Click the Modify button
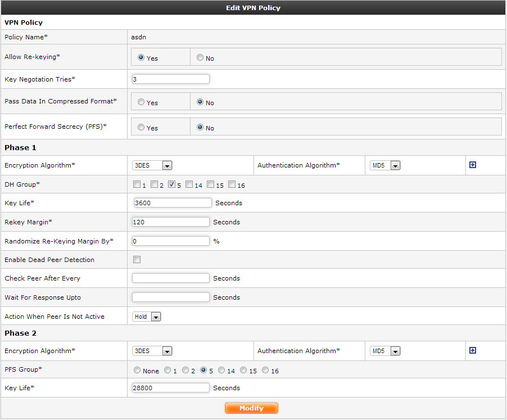This screenshot has width=507, height=420. tap(251, 408)
